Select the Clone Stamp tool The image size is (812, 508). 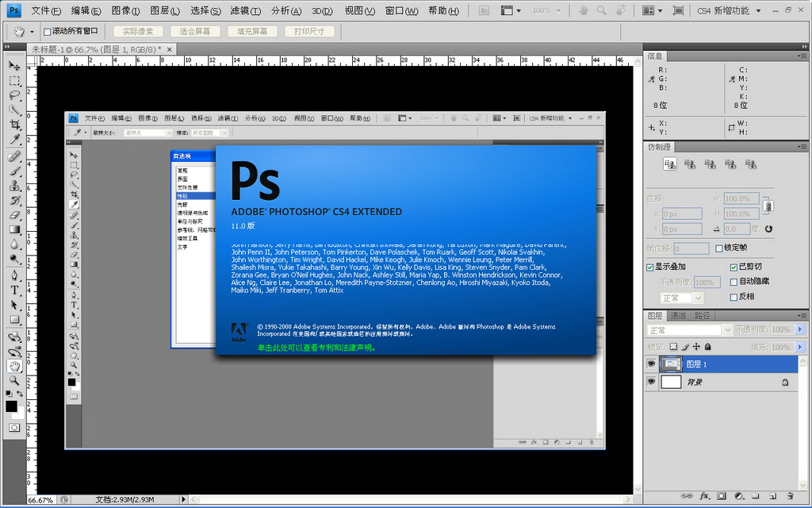[x=14, y=186]
